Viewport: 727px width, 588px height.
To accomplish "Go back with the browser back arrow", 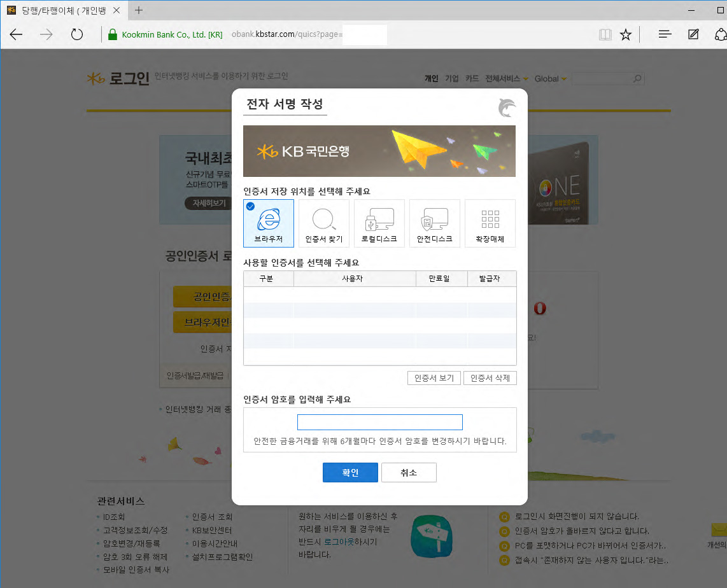I will coord(16,34).
